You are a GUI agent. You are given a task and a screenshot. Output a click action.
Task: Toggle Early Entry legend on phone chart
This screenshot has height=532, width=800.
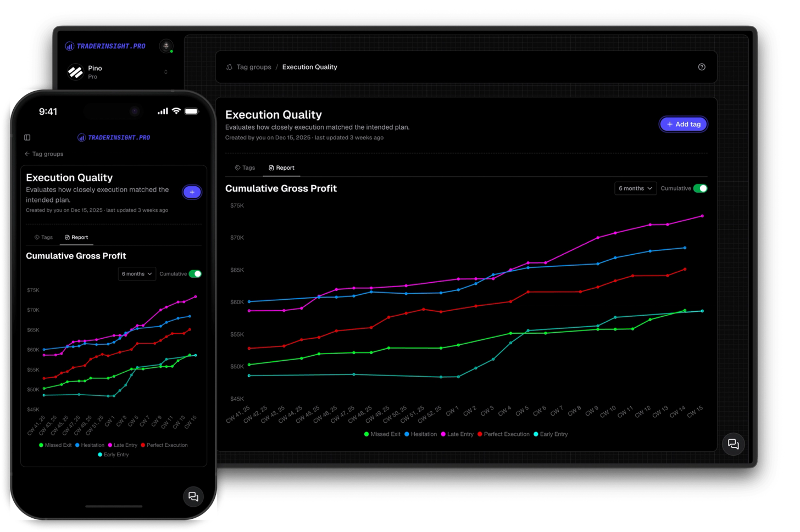[x=113, y=455]
